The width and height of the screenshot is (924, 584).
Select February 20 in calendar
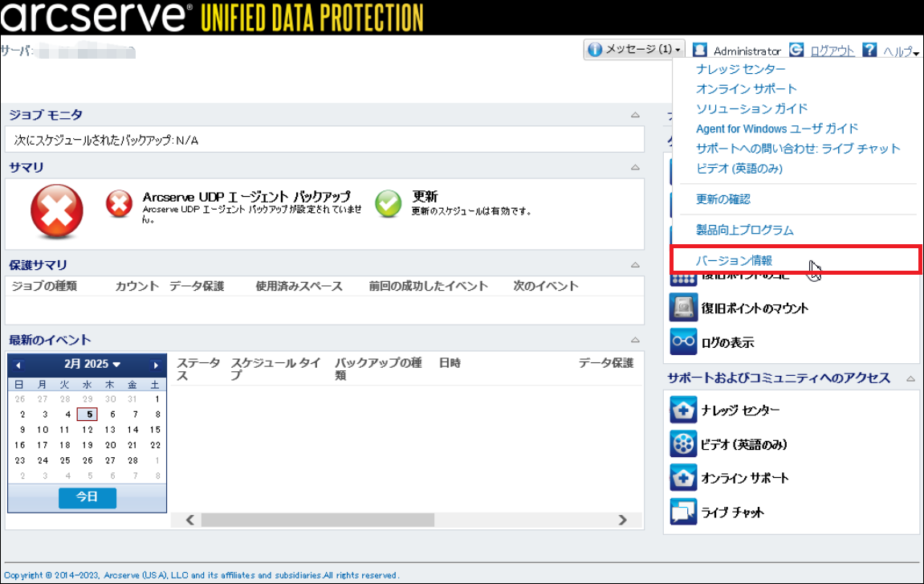point(110,445)
